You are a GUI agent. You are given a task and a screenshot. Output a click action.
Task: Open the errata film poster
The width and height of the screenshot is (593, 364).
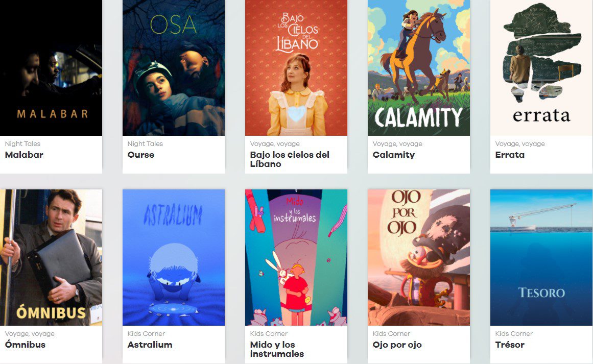[x=541, y=68]
